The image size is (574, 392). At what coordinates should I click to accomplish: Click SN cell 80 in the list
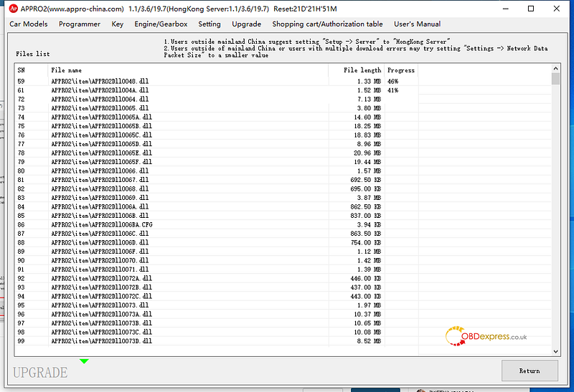(x=21, y=171)
